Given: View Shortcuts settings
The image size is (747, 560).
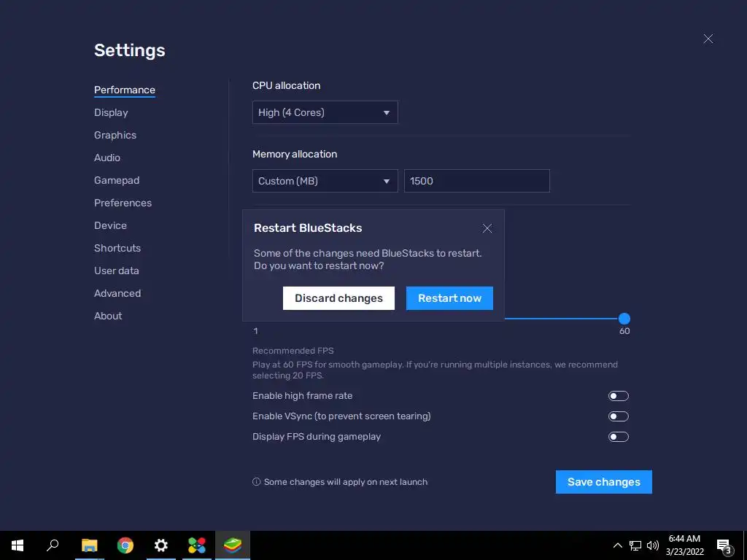Looking at the screenshot, I should (117, 248).
